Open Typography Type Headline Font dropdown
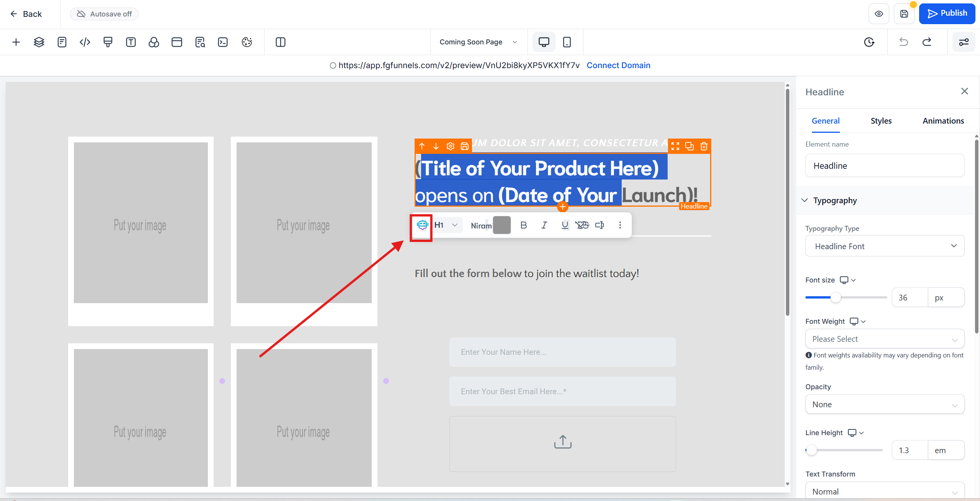 [885, 246]
